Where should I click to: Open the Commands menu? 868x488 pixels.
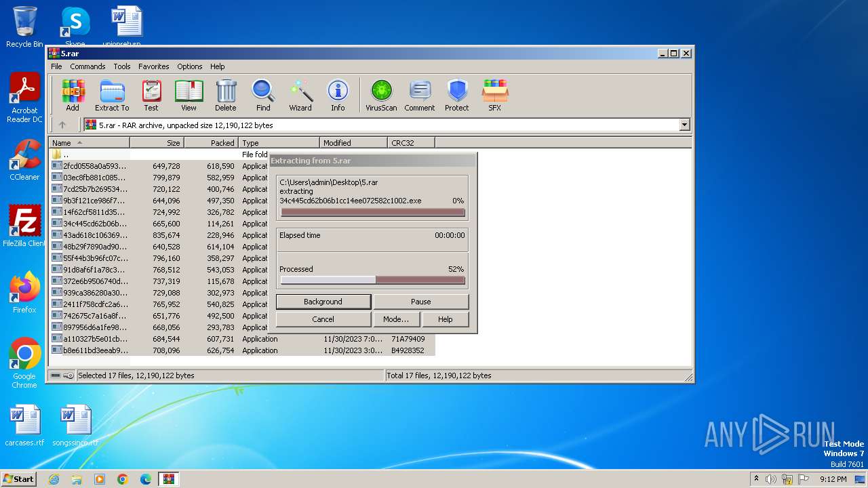coord(87,66)
